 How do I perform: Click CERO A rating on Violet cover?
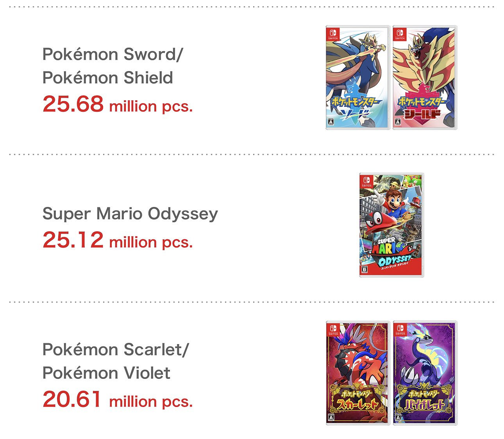point(398,418)
